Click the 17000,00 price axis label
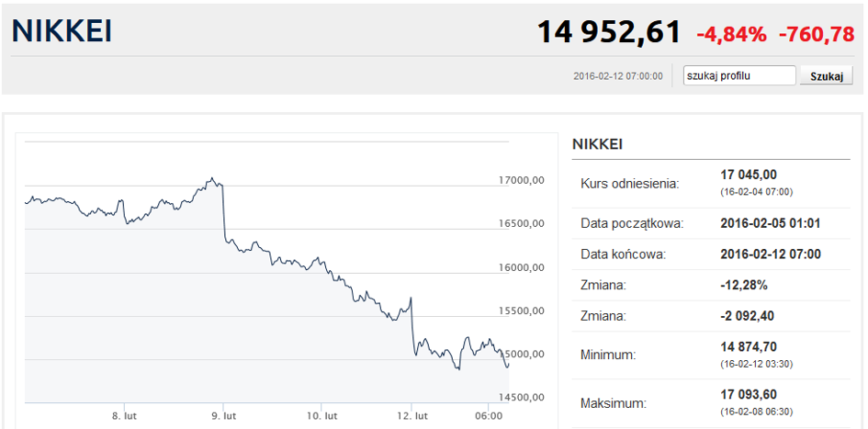The width and height of the screenshot is (868, 429). pyautogui.click(x=520, y=181)
